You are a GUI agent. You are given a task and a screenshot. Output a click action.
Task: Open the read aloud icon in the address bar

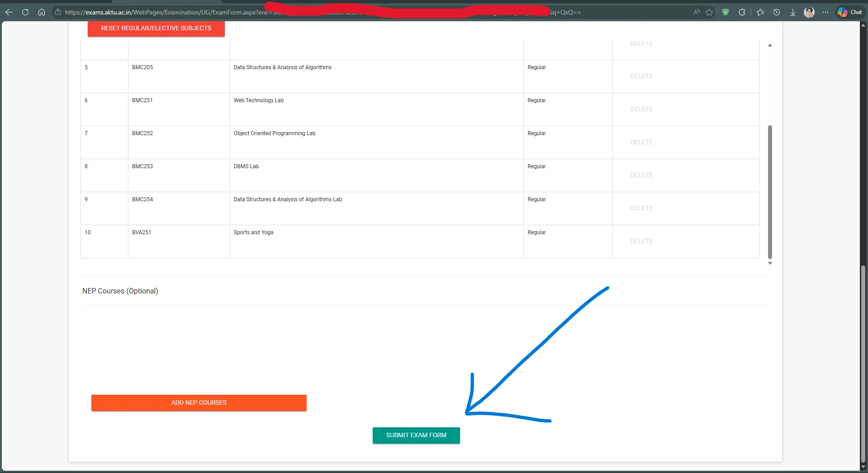pyautogui.click(x=697, y=12)
